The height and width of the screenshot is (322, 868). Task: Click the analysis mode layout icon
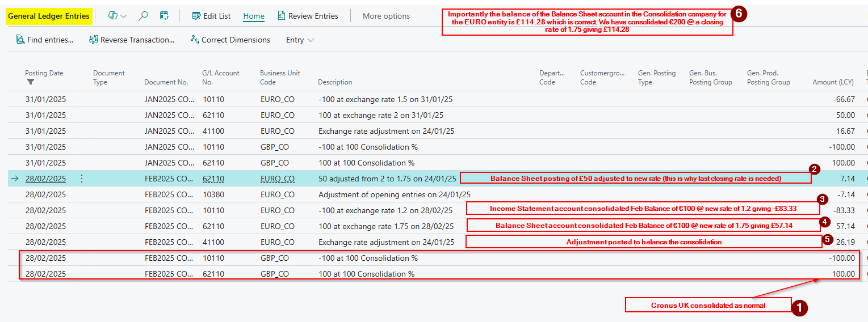tap(164, 16)
